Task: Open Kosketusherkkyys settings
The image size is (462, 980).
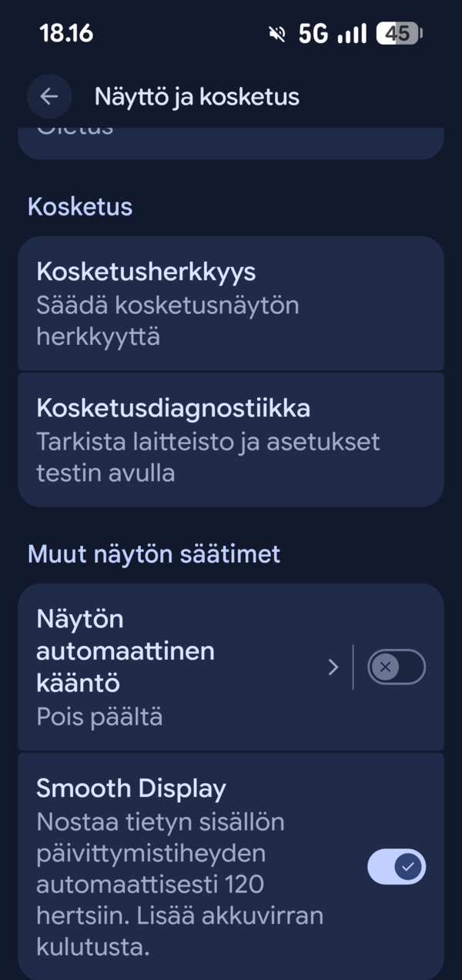Action: click(x=231, y=303)
